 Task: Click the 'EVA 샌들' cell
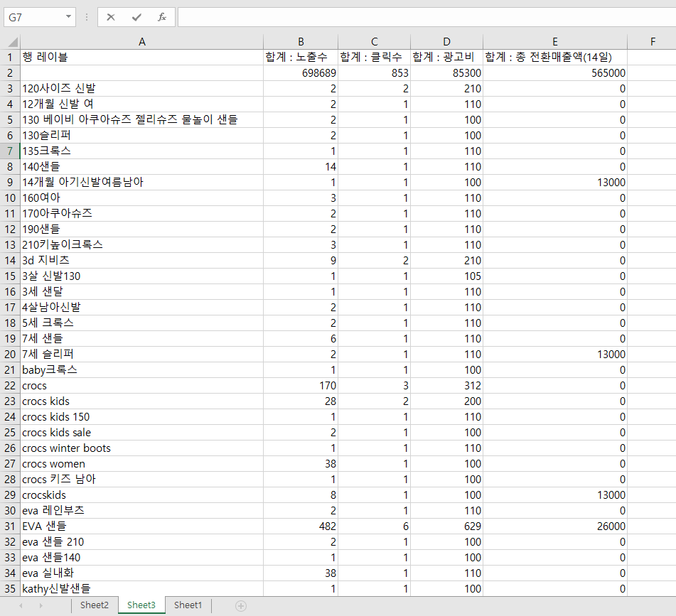[142, 526]
